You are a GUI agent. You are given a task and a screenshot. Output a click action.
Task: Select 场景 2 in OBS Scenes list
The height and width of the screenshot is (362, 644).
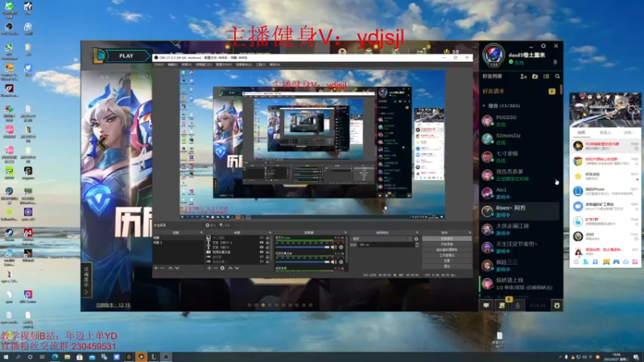pyautogui.click(x=178, y=243)
